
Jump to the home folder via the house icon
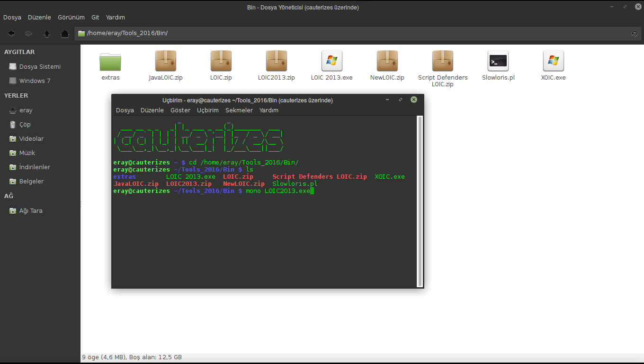click(65, 33)
